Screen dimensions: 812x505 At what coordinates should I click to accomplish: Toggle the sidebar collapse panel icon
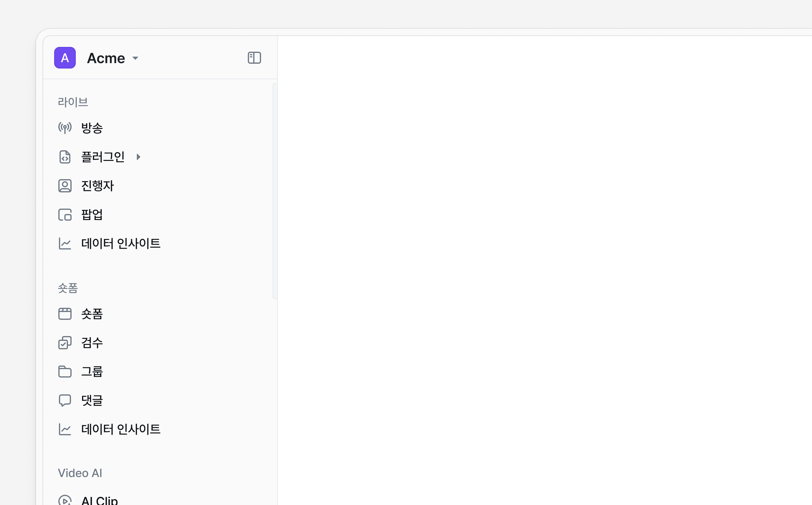(254, 58)
